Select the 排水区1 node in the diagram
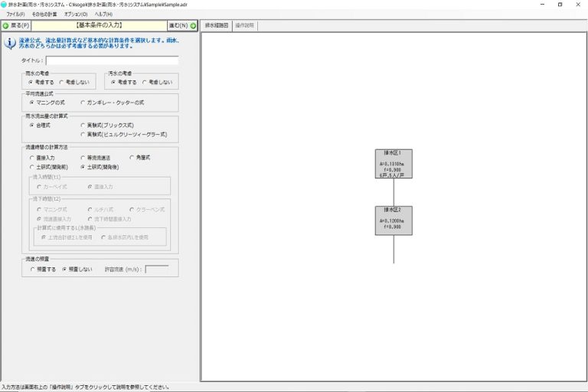588x392 pixels. coord(394,164)
